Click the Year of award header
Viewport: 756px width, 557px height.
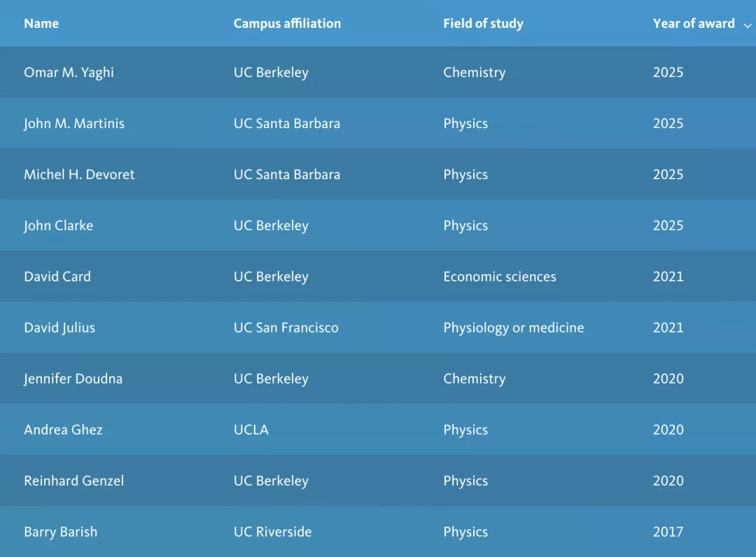pos(693,23)
